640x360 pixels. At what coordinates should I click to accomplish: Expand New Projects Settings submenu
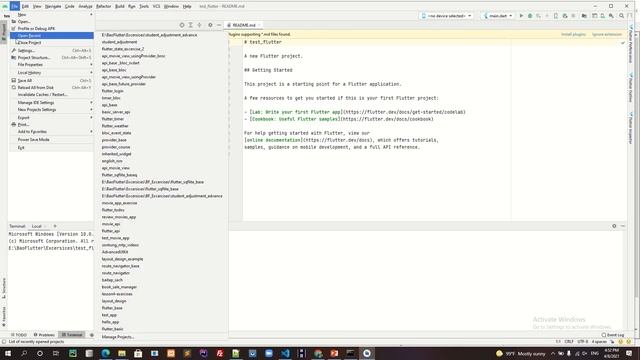click(x=51, y=109)
